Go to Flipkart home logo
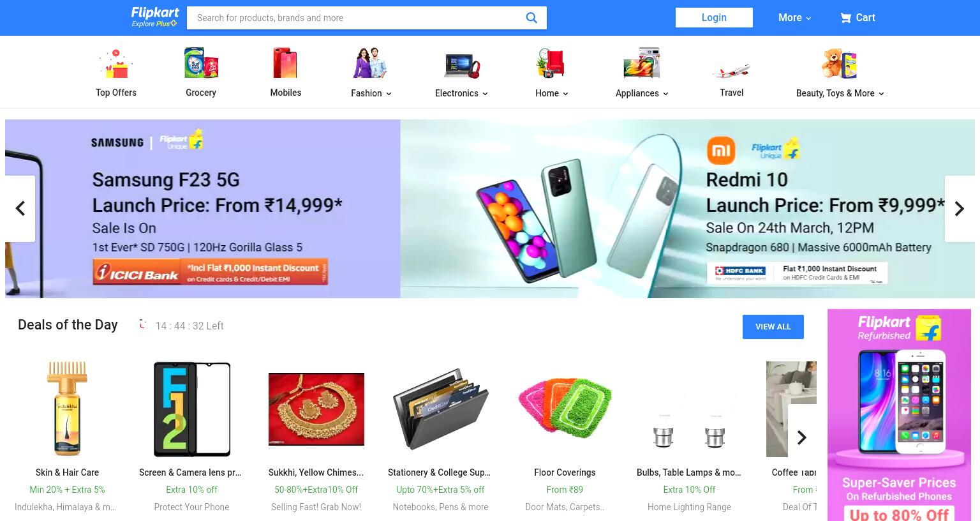 pyautogui.click(x=155, y=17)
